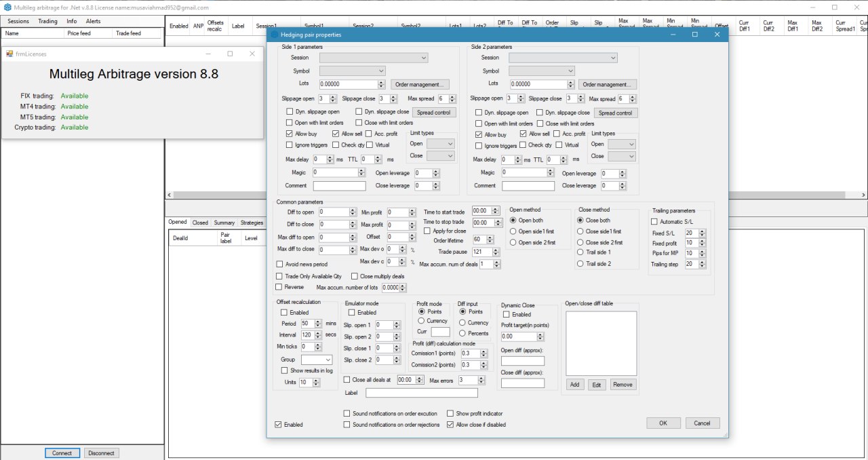Switch to the Strategies tab
The width and height of the screenshot is (868, 460).
point(252,223)
